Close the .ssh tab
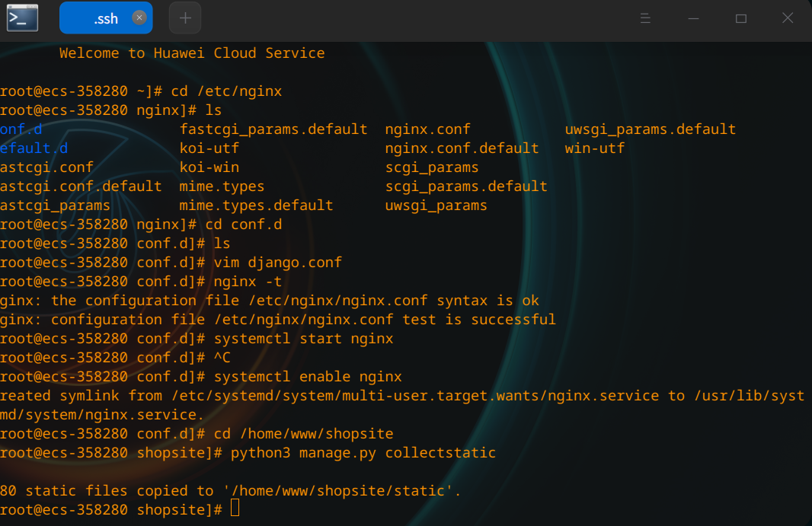The height and width of the screenshot is (526, 812). pyautogui.click(x=139, y=18)
